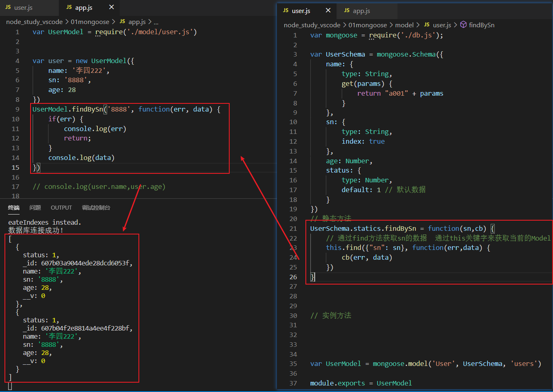Viewport: 553px width, 392px height.
Task: Switch to user.js tab in left editor
Action: click(23, 7)
